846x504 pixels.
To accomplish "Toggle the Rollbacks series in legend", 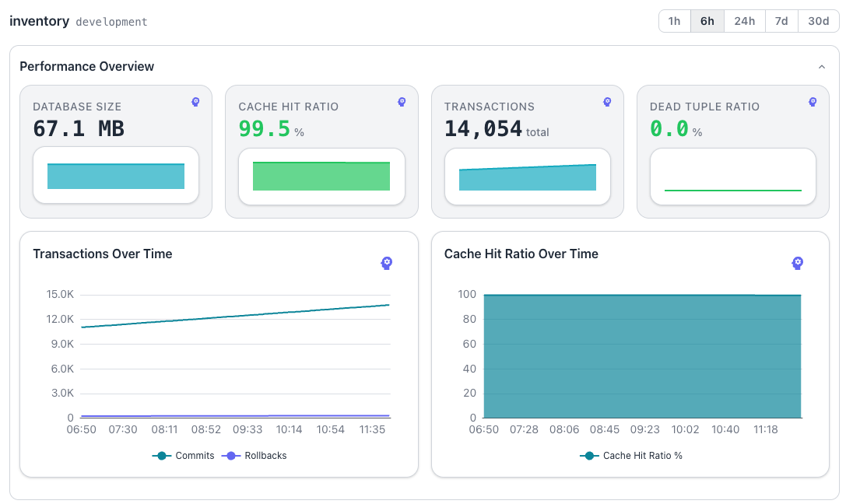I will pyautogui.click(x=255, y=456).
